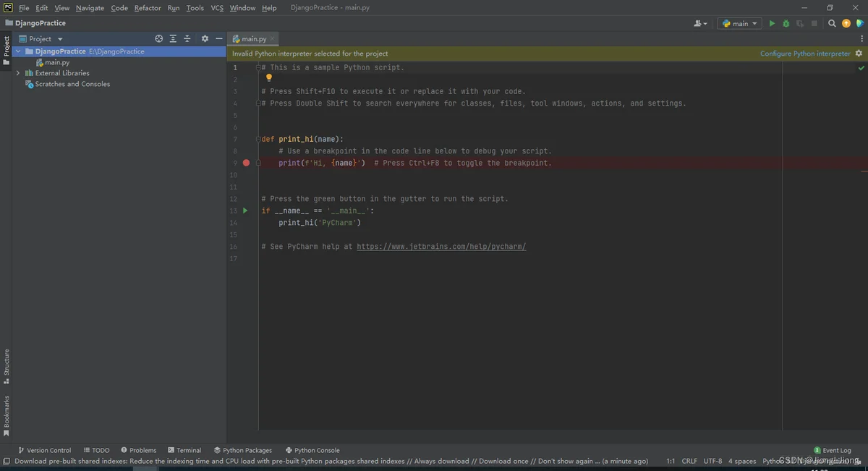Click the 1:1 cursor position status
868x471 pixels.
(671, 461)
